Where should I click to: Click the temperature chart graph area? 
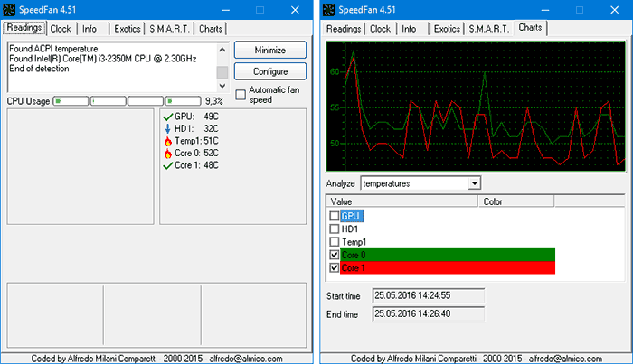click(x=476, y=106)
